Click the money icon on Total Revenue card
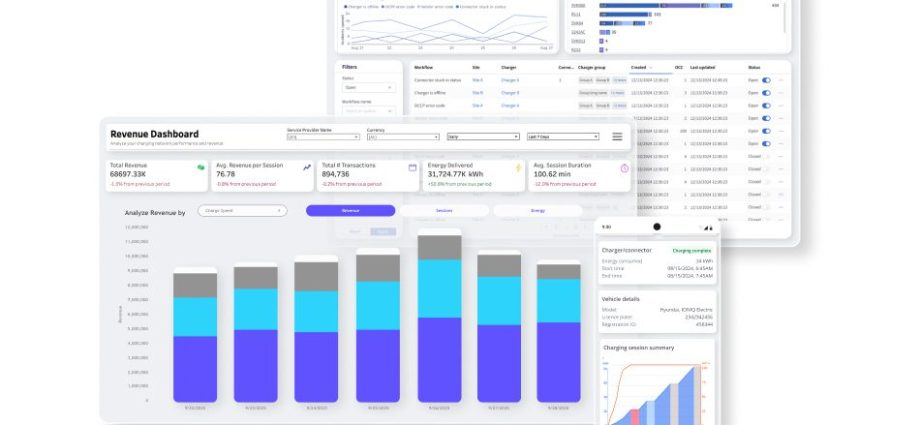 [201, 167]
